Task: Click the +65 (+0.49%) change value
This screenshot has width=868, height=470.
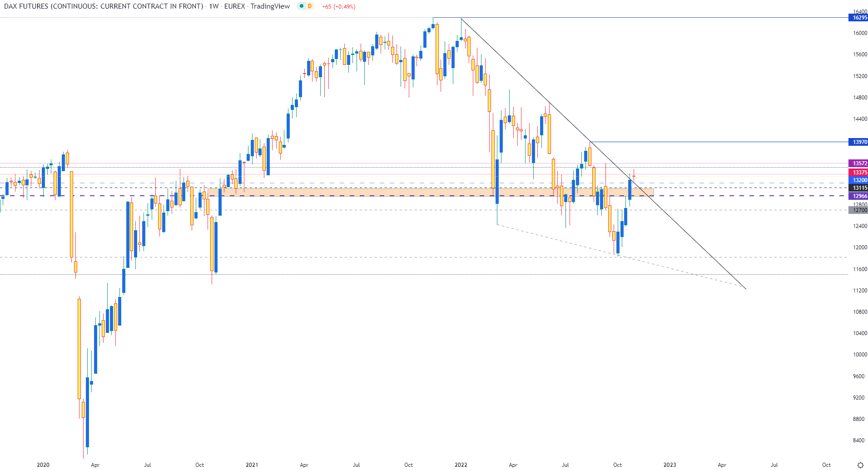Action: coord(339,7)
